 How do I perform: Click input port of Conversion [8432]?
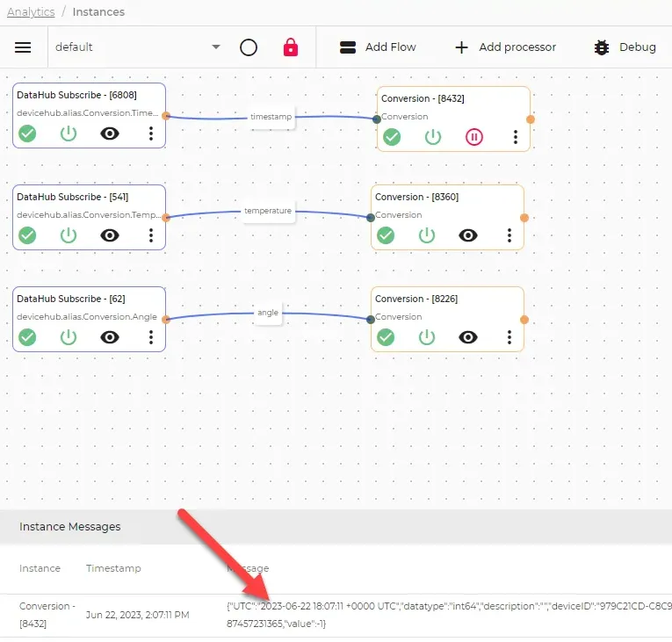tap(377, 119)
